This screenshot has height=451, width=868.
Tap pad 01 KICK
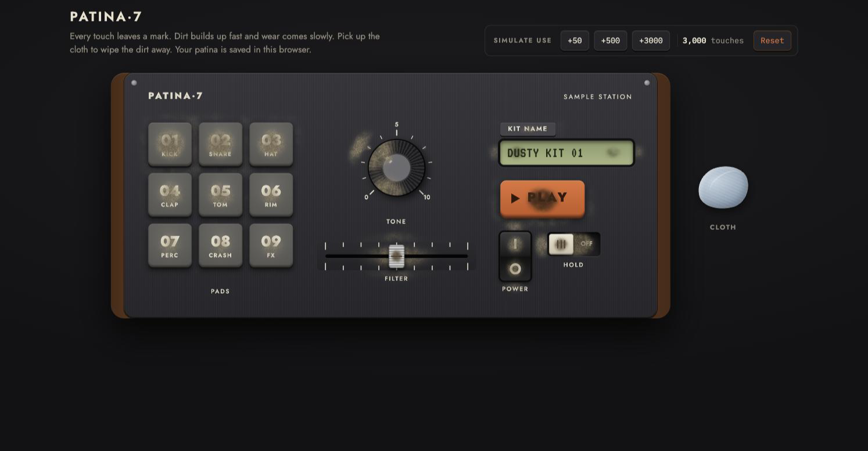(170, 144)
